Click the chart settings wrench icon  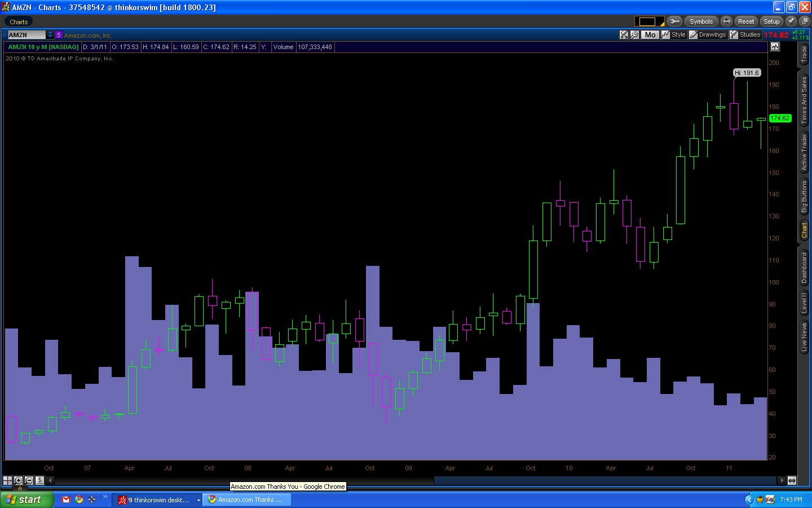[x=634, y=35]
